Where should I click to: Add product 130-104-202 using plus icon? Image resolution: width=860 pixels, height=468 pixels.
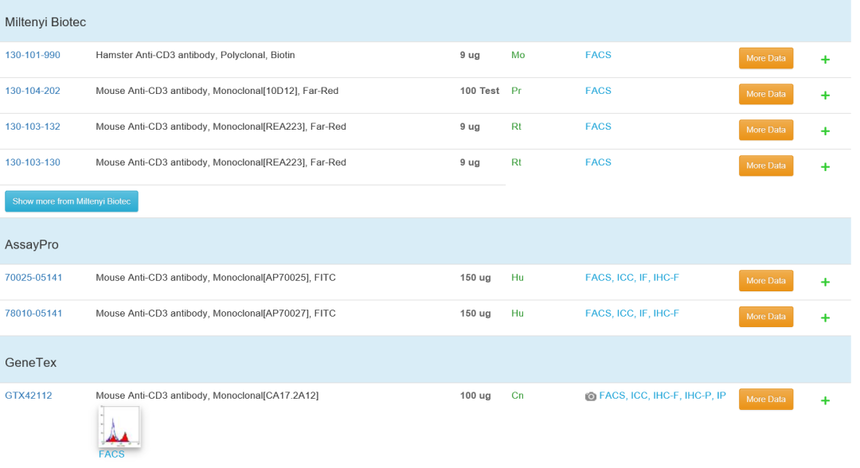tap(825, 95)
